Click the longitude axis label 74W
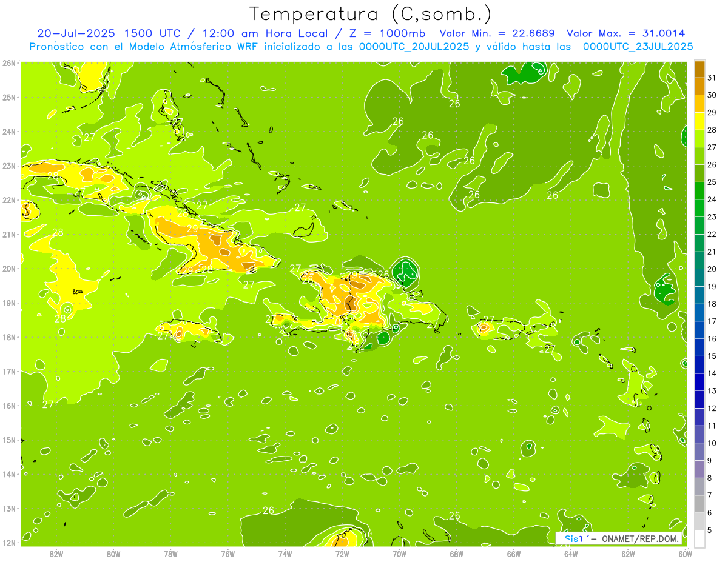 point(285,554)
